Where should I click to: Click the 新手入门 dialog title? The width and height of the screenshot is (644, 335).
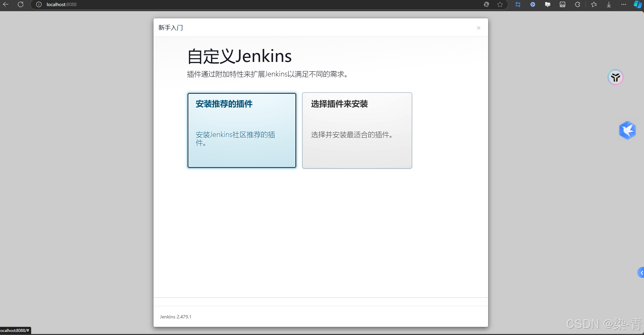(x=171, y=27)
